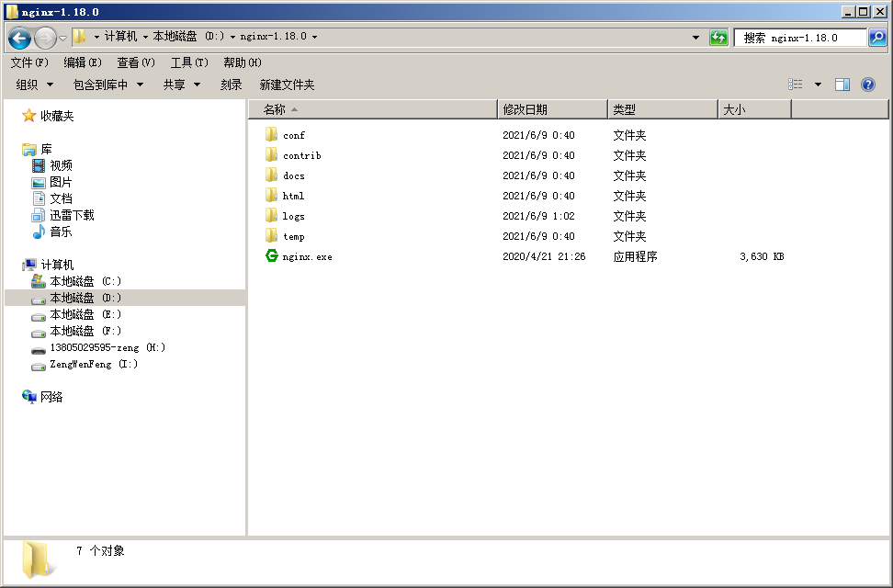The image size is (893, 588).
Task: Open the 帮助(H) menu
Action: [243, 62]
